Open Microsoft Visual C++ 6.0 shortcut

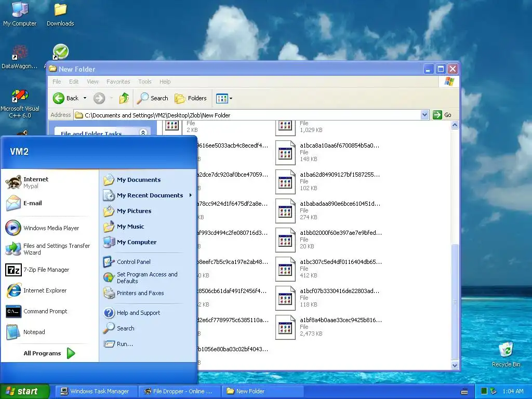[x=20, y=103]
